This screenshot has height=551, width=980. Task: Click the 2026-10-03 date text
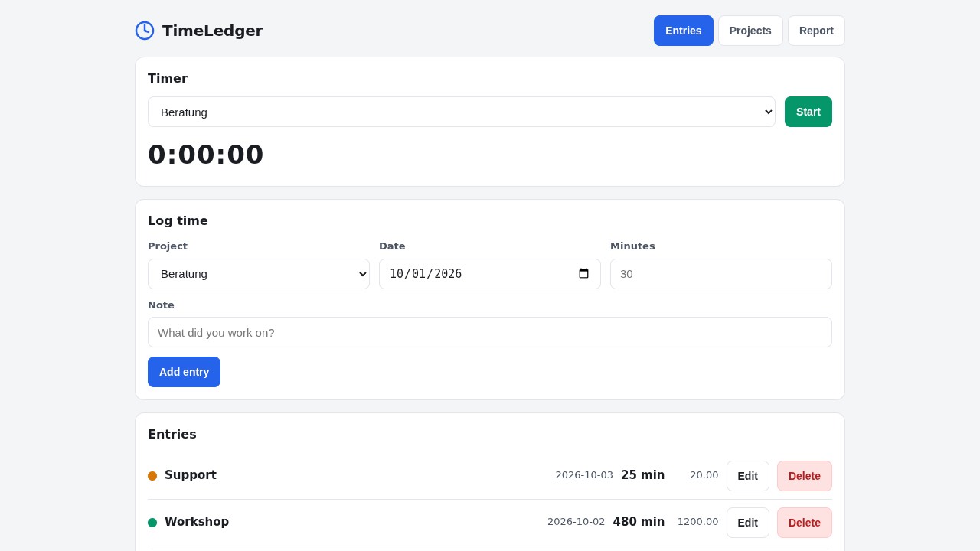tap(584, 475)
